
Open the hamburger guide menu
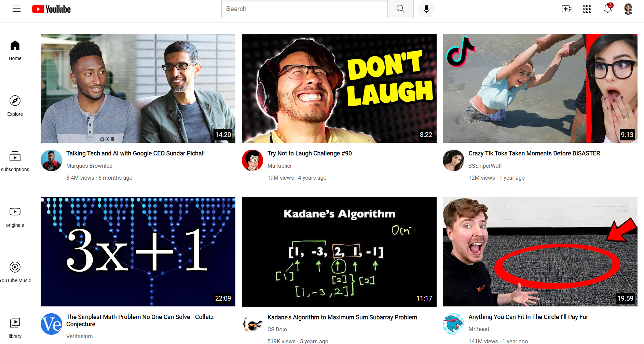point(16,9)
